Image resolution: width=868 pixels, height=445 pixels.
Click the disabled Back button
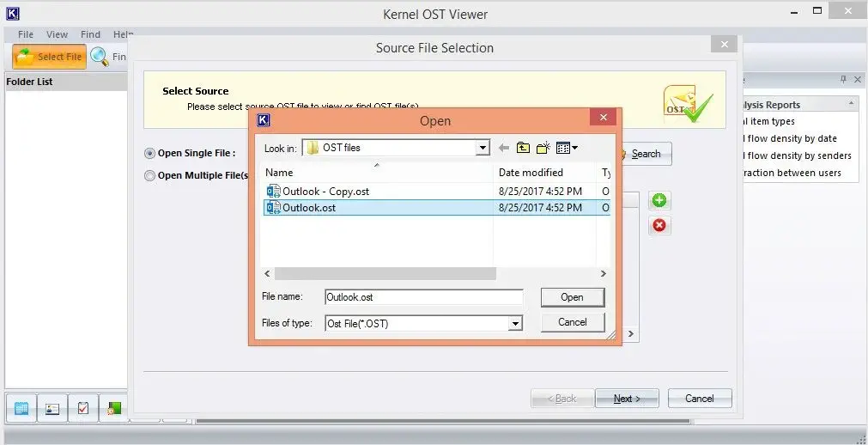(561, 399)
